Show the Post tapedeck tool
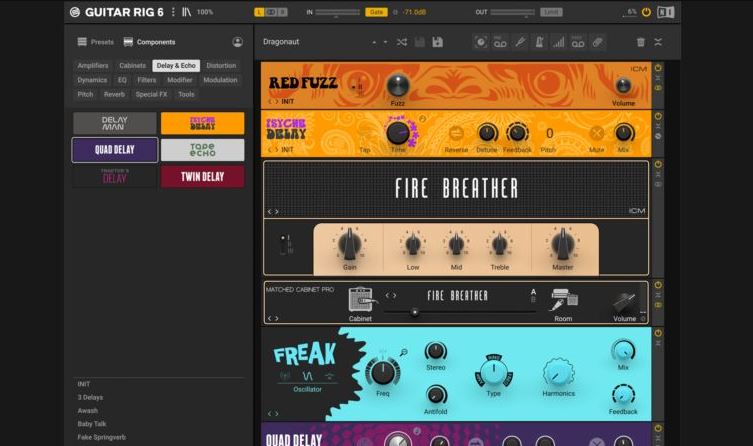 coord(578,42)
